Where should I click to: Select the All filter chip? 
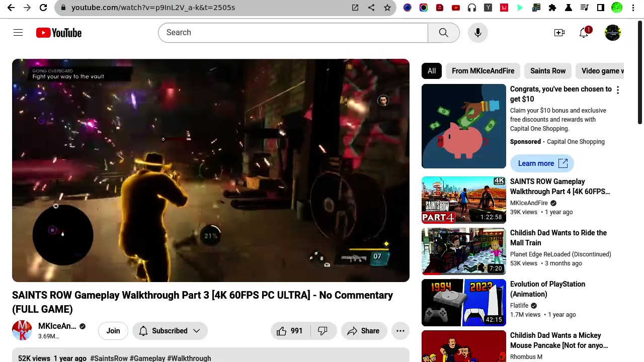pyautogui.click(x=432, y=71)
